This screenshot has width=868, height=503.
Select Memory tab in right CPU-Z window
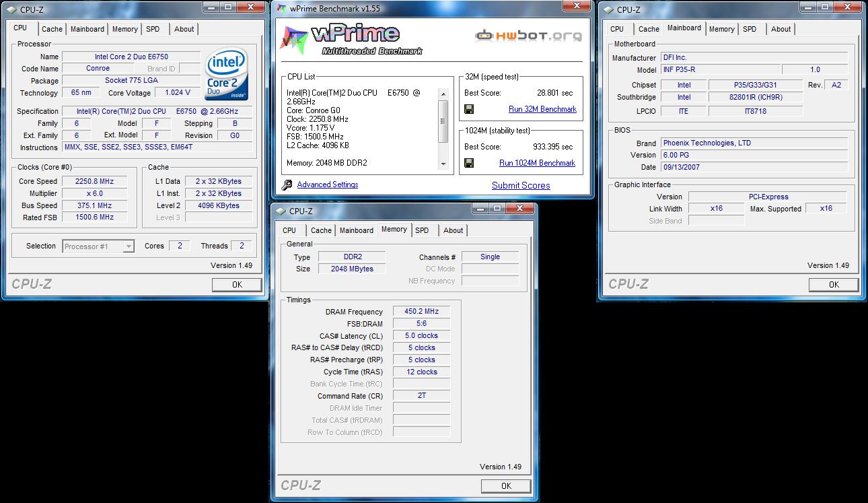tap(722, 29)
